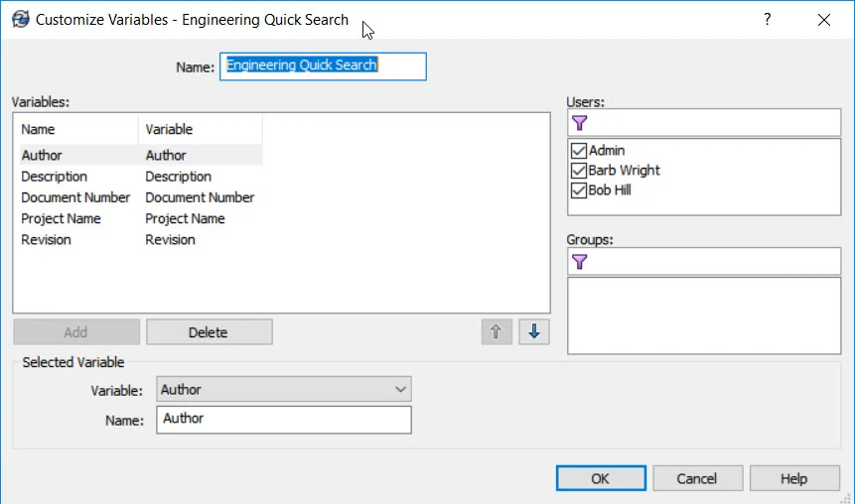Screen dimensions: 855x504
Task: Click the question mark help icon
Action: coord(767,19)
